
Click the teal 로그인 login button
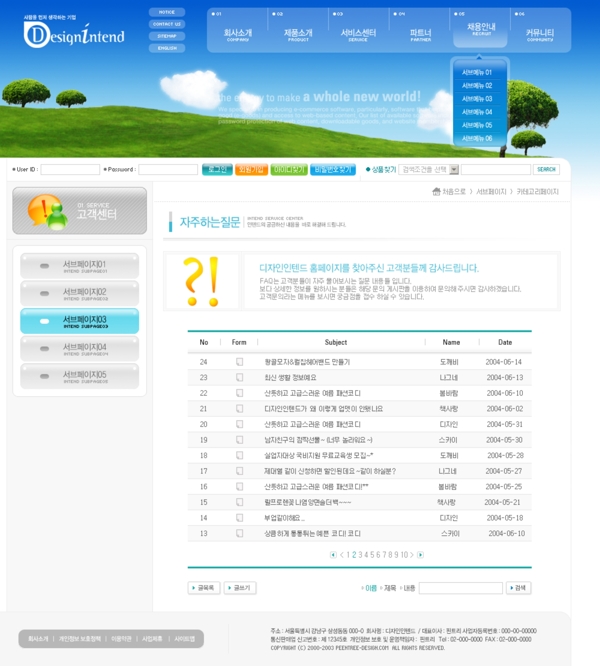217,169
